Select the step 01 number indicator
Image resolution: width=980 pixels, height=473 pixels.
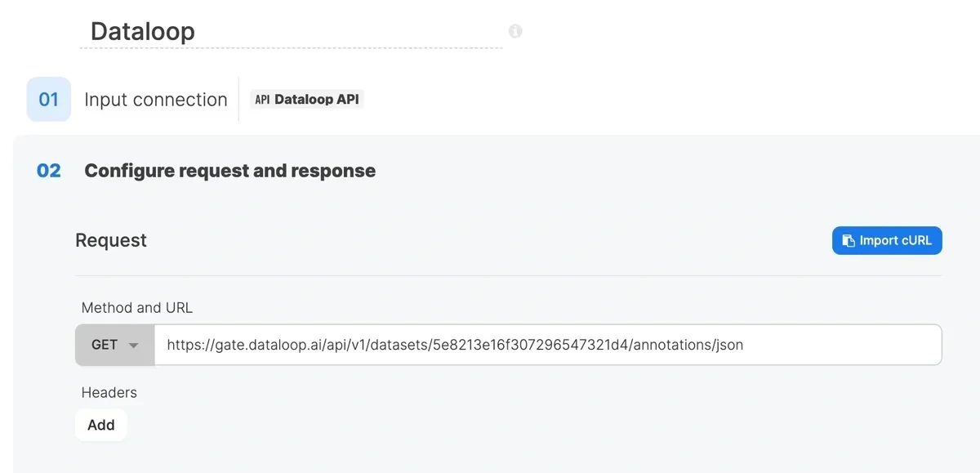point(48,99)
